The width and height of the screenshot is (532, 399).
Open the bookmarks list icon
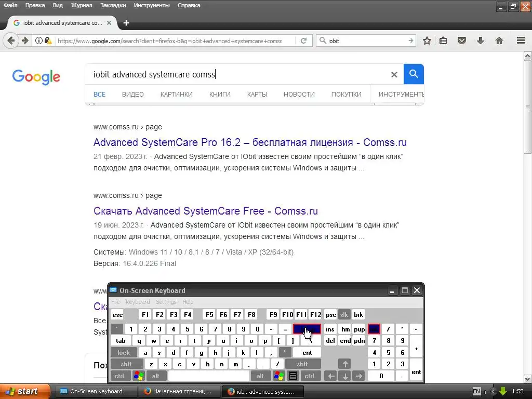[x=443, y=41]
